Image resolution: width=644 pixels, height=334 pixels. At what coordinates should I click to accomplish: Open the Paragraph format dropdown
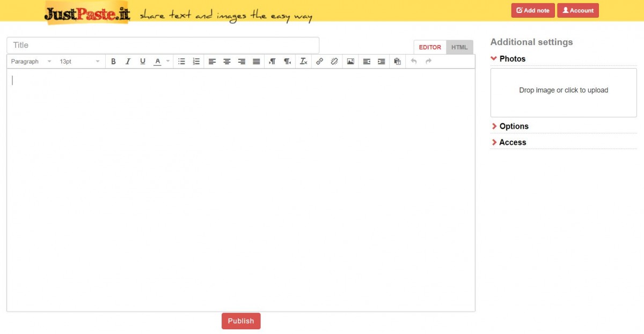pyautogui.click(x=31, y=62)
